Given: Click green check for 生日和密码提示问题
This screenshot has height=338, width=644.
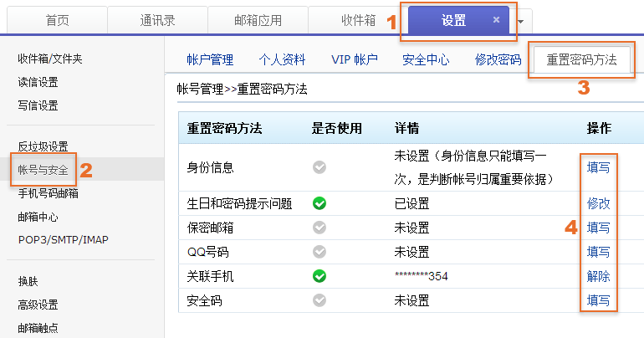Looking at the screenshot, I should click(x=319, y=203).
